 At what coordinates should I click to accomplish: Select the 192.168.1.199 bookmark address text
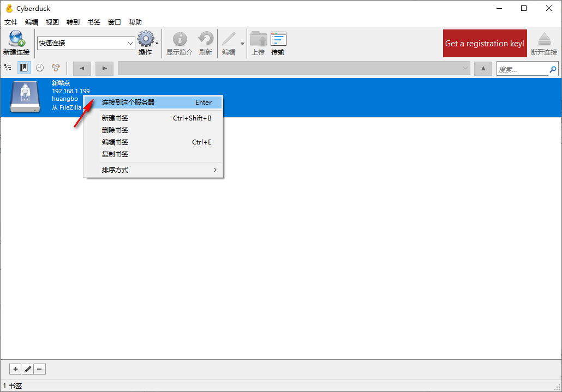pyautogui.click(x=70, y=91)
